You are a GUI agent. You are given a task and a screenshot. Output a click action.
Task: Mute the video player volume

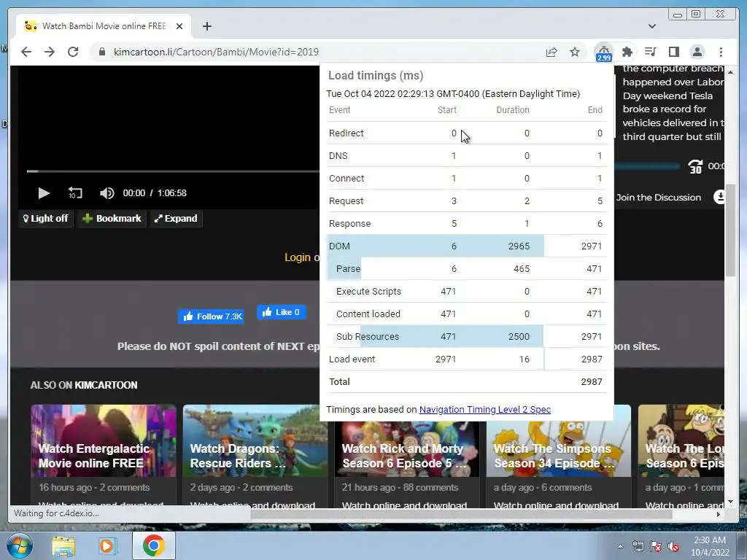point(107,192)
